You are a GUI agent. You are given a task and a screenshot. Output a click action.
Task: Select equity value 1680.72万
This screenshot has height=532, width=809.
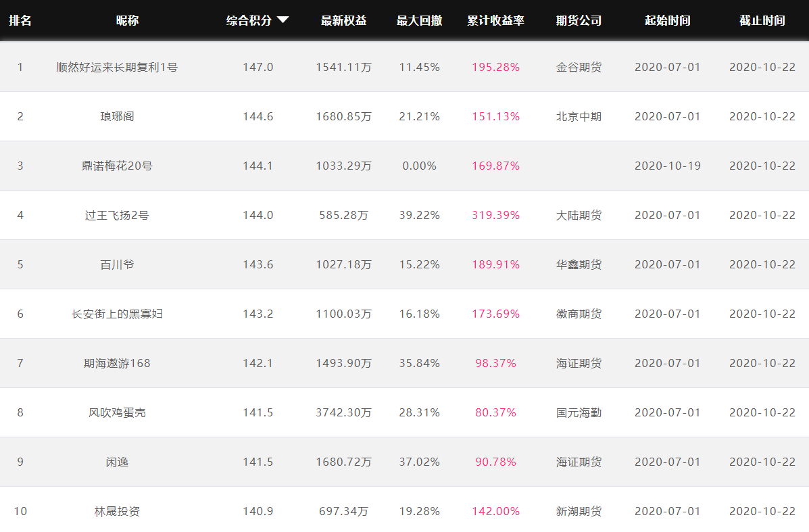click(x=343, y=462)
